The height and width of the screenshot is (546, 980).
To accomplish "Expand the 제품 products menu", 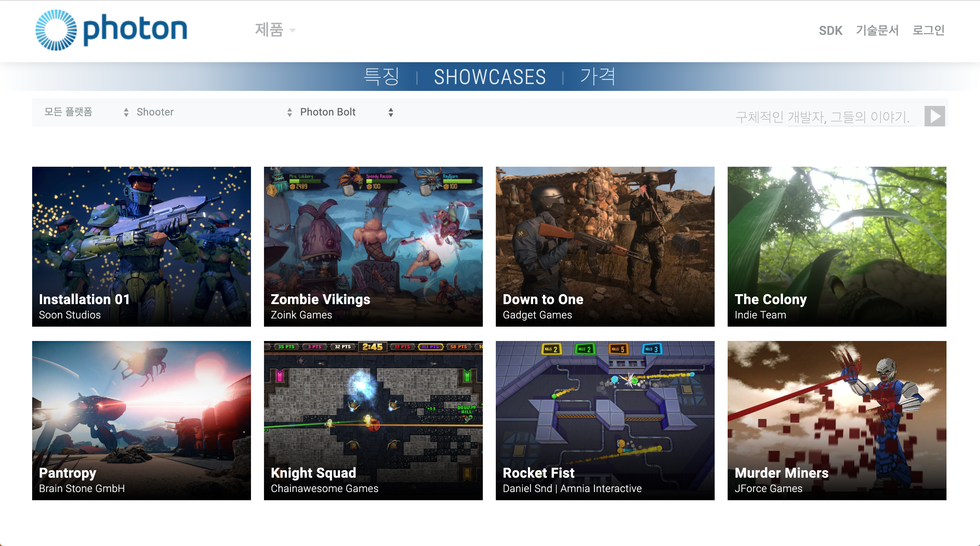I will [275, 30].
